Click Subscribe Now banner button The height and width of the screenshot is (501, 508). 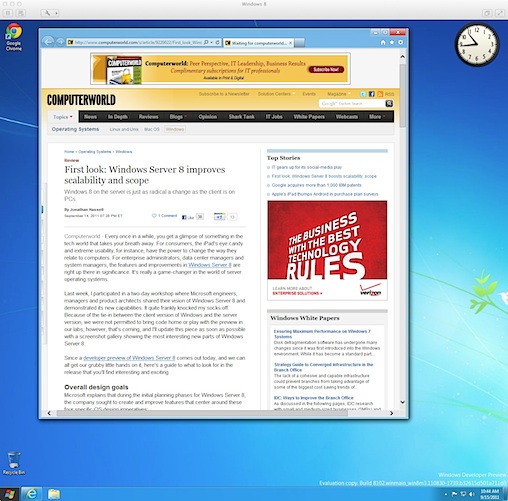326,70
